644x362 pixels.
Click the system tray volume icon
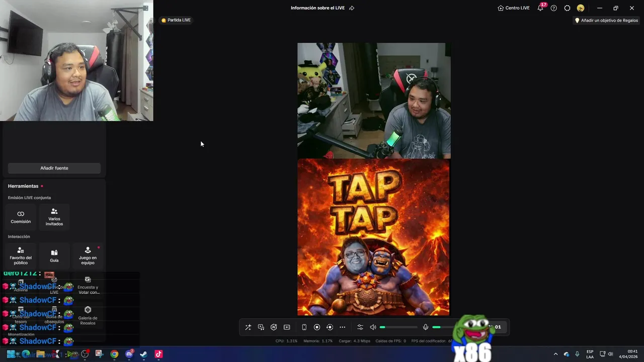tap(610, 354)
